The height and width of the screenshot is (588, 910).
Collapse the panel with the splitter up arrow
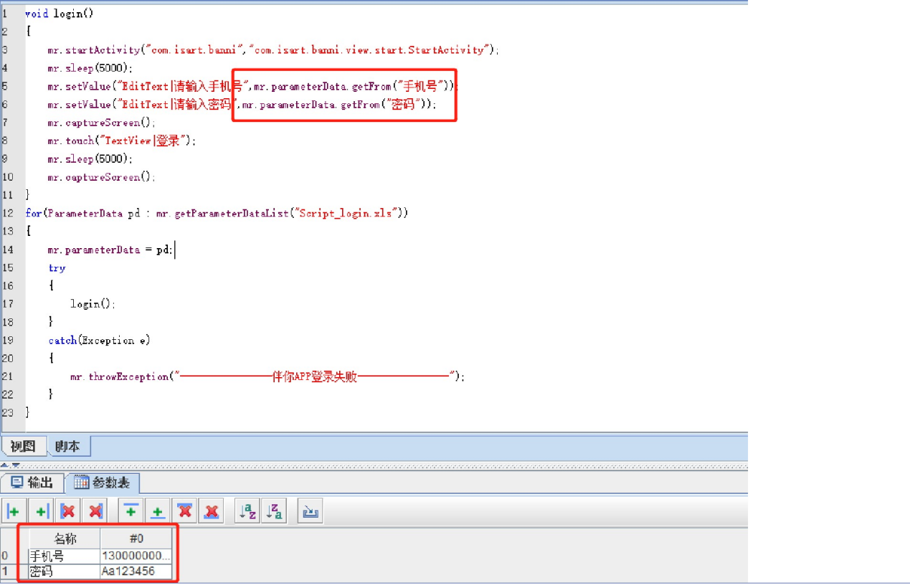(6, 465)
